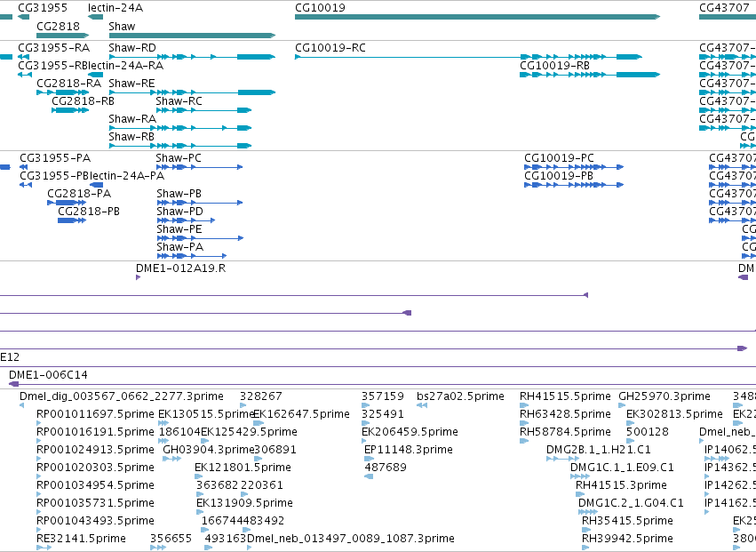Select the RE32141.5prime EST label
The height and width of the screenshot is (552, 756).
point(81,540)
